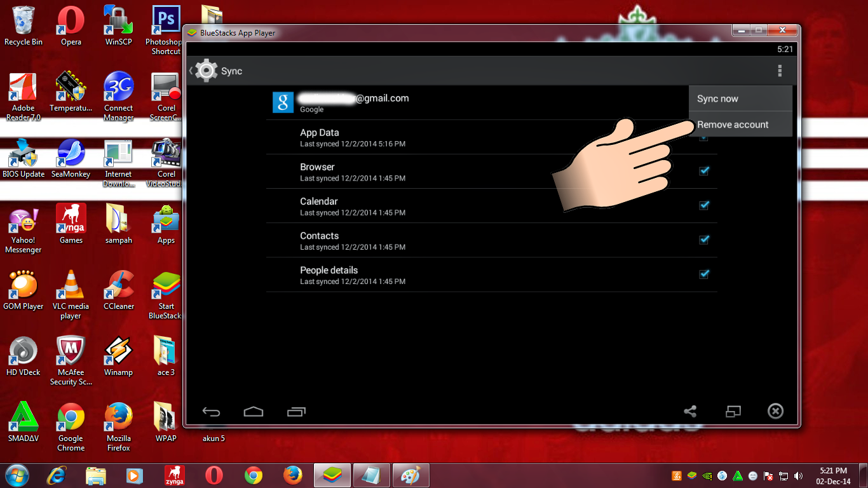Switch to BlueStacks taskbar button
Screen dimensions: 868x488
pos(332,475)
